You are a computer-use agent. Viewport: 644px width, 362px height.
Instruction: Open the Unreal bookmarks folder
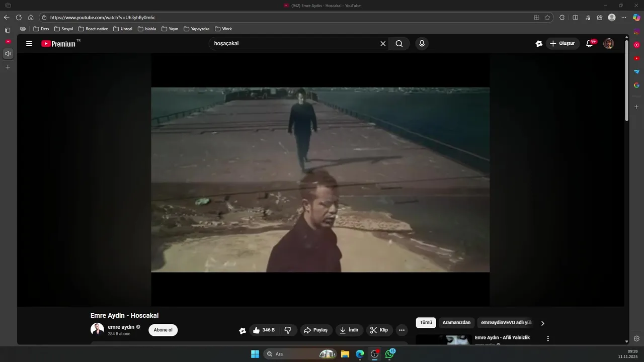click(x=123, y=29)
